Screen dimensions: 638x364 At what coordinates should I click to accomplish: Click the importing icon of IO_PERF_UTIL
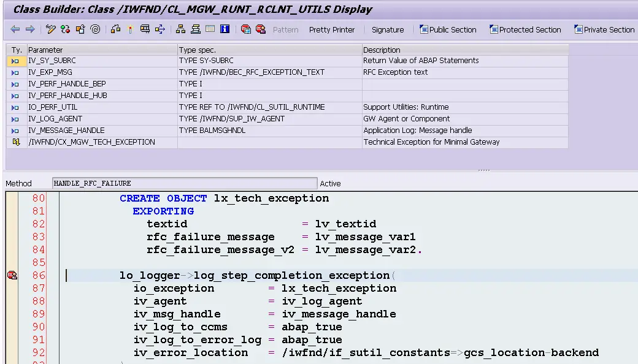click(15, 108)
